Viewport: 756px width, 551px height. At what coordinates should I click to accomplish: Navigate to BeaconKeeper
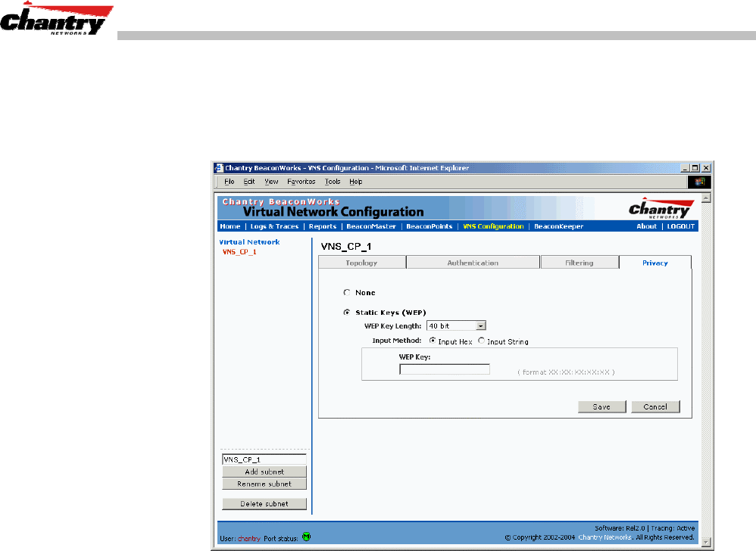tap(559, 226)
